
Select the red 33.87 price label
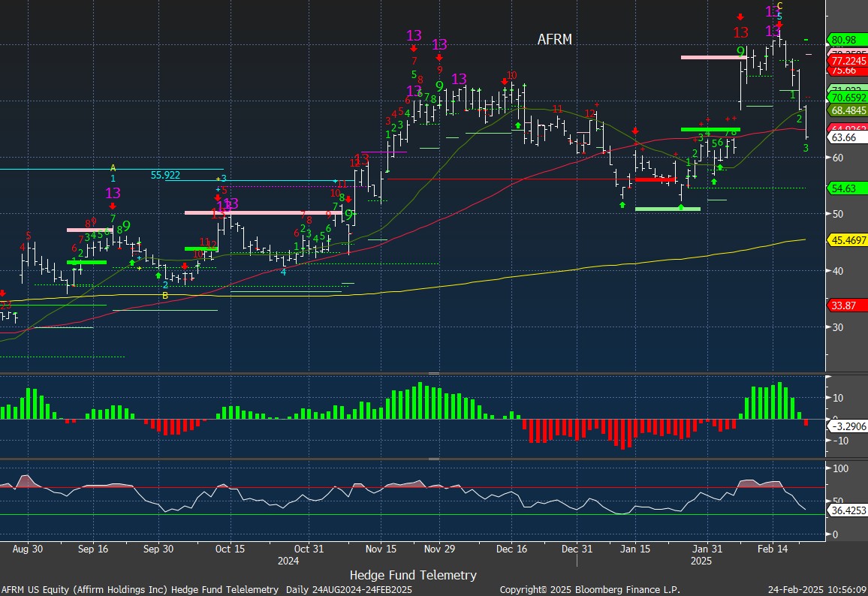(846, 306)
